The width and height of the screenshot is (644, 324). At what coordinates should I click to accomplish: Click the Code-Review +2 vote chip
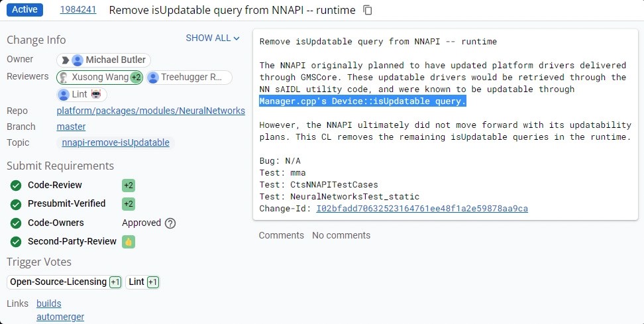[129, 186]
